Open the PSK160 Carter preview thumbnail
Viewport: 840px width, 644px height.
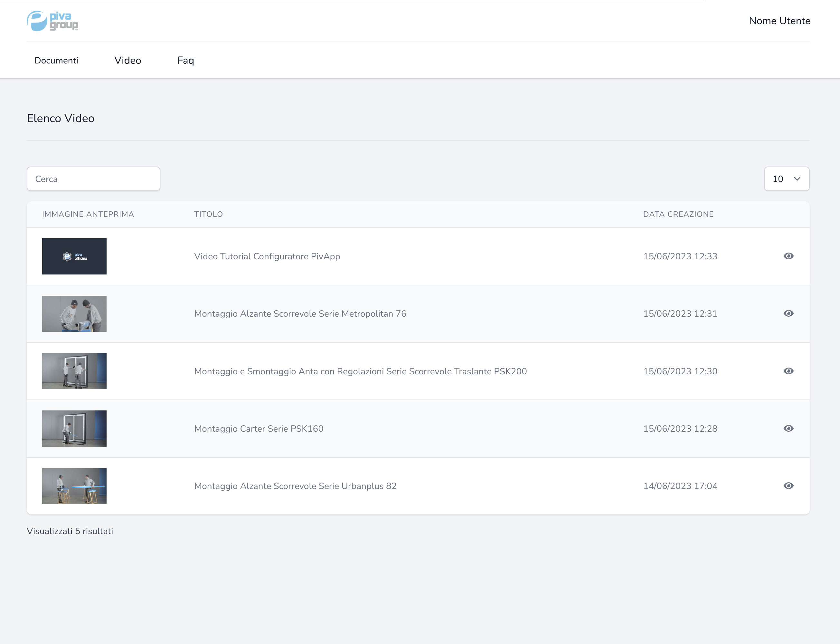click(x=74, y=428)
